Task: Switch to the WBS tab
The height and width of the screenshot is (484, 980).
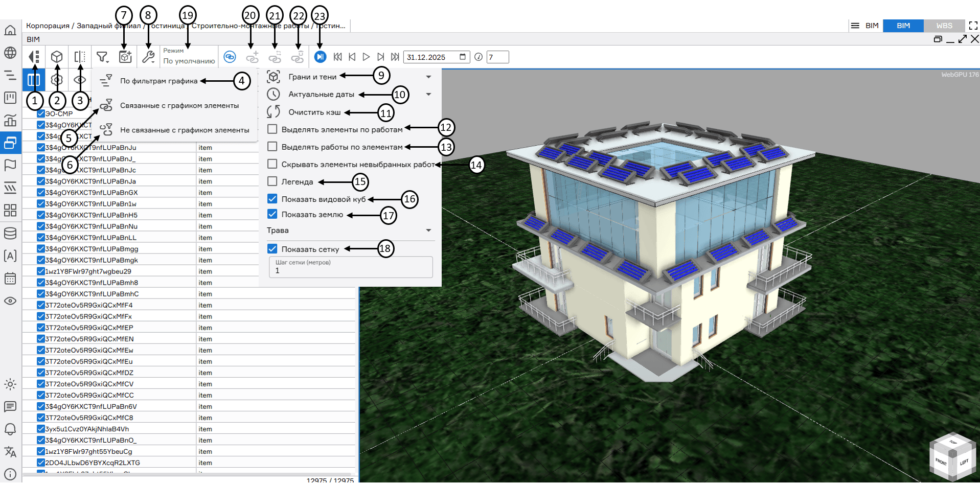Action: [944, 26]
